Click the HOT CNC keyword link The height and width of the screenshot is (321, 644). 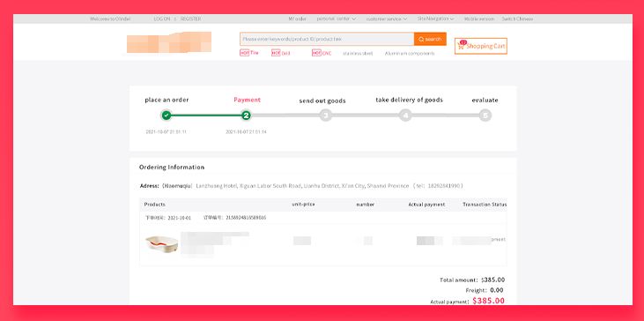[322, 53]
